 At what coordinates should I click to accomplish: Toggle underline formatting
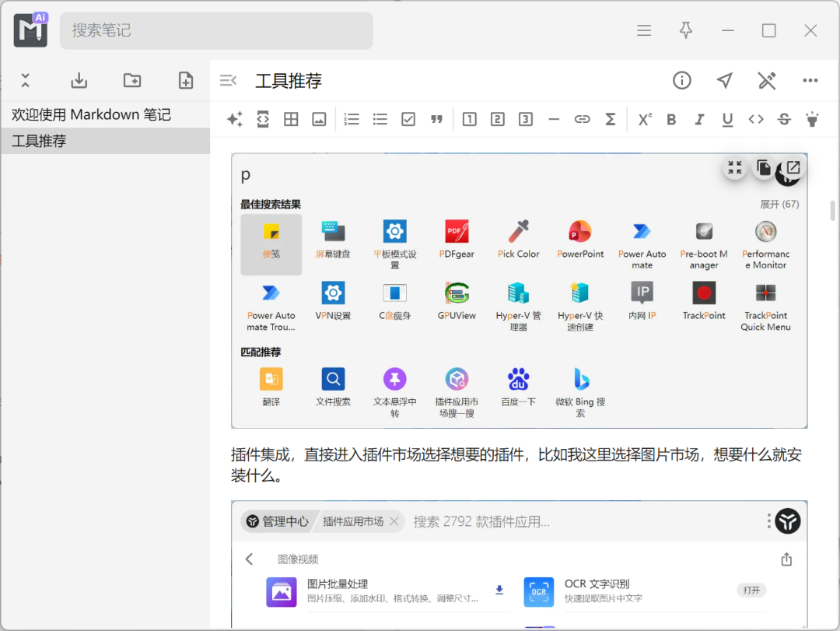(727, 119)
